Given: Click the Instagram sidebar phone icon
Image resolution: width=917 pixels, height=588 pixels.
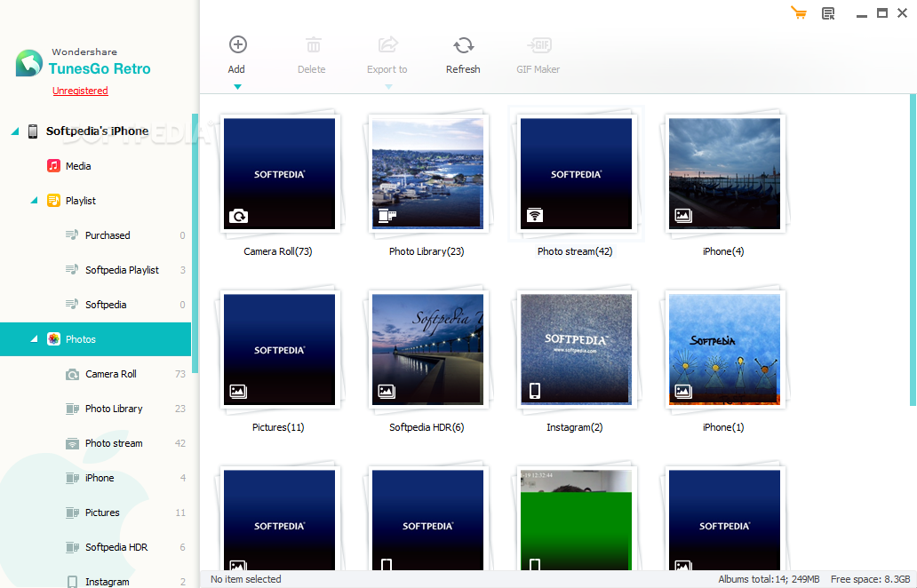Looking at the screenshot, I should [x=72, y=582].
